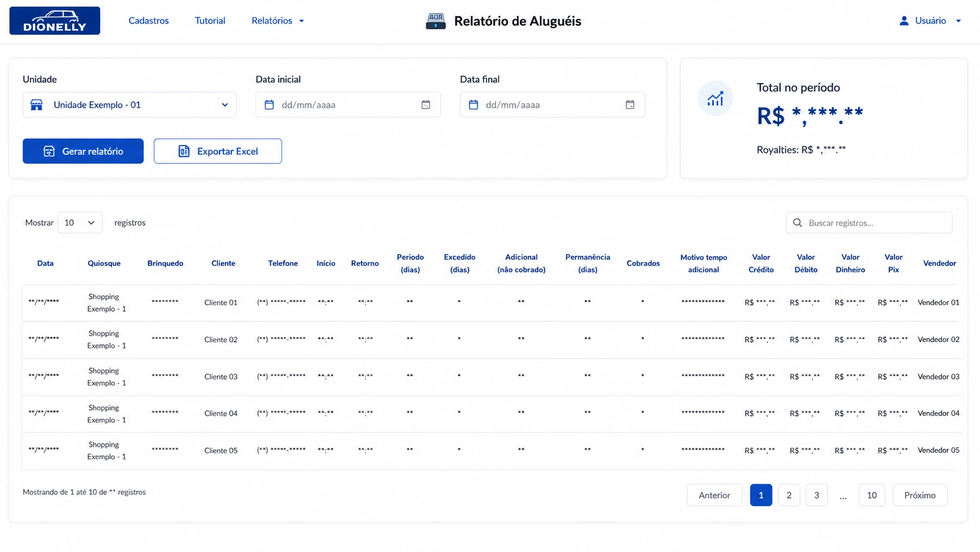Image resolution: width=980 pixels, height=552 pixels.
Task: Click the Royalties amount text
Action: [x=801, y=150]
